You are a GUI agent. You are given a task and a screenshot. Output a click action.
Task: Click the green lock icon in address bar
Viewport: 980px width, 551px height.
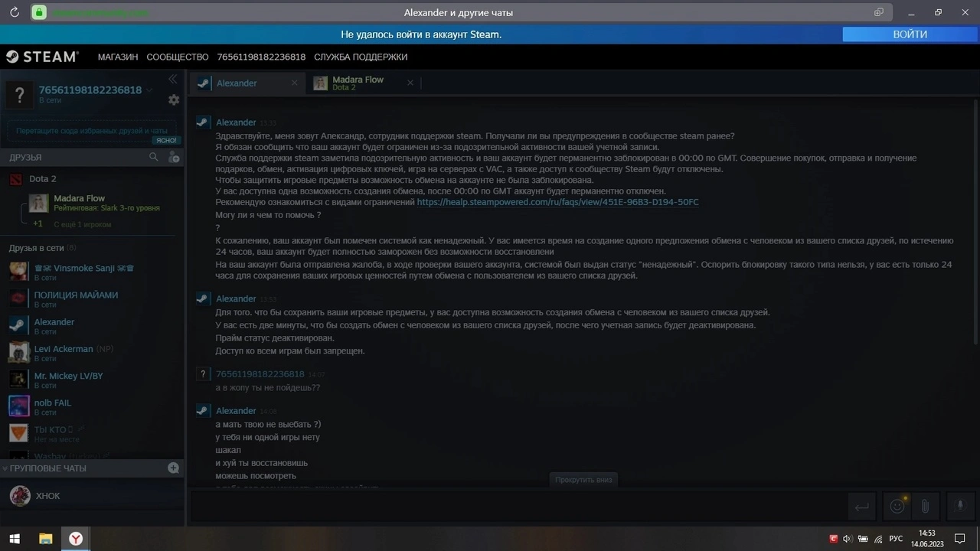tap(39, 12)
